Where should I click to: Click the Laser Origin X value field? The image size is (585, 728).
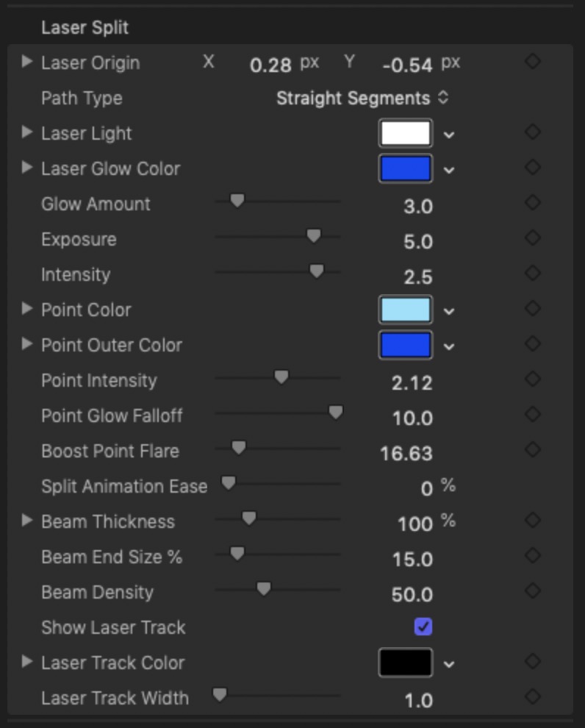[x=270, y=65]
